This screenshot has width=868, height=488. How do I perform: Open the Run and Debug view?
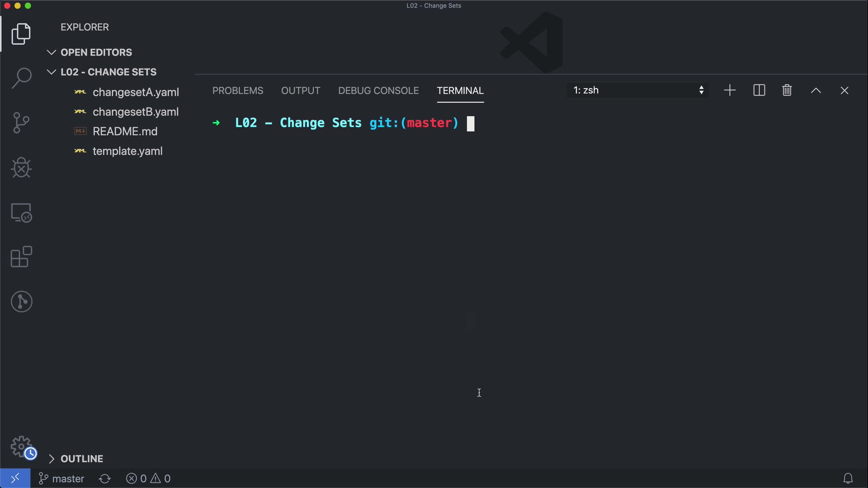click(x=21, y=168)
